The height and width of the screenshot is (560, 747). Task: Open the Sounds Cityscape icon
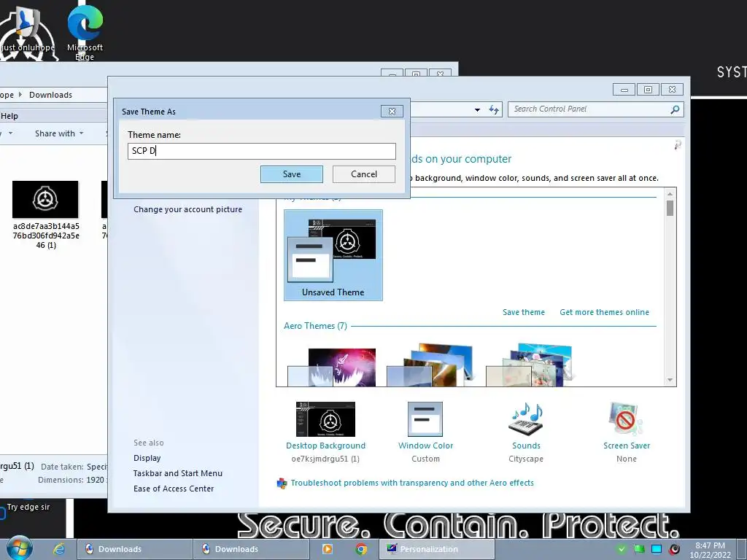(x=526, y=419)
